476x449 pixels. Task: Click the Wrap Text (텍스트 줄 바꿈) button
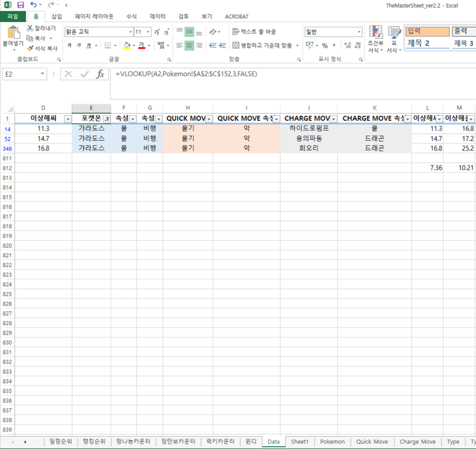click(x=254, y=32)
